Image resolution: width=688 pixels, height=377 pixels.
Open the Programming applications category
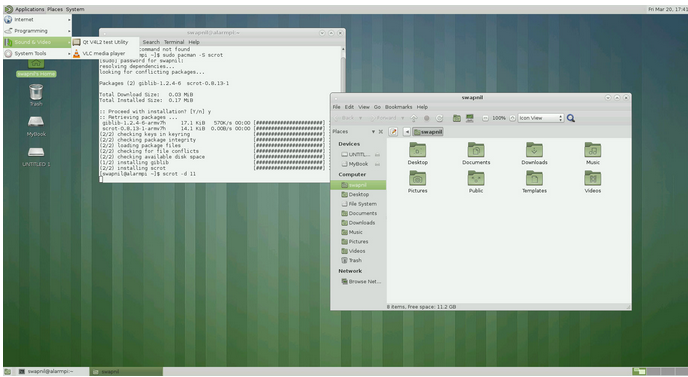pyautogui.click(x=37, y=31)
